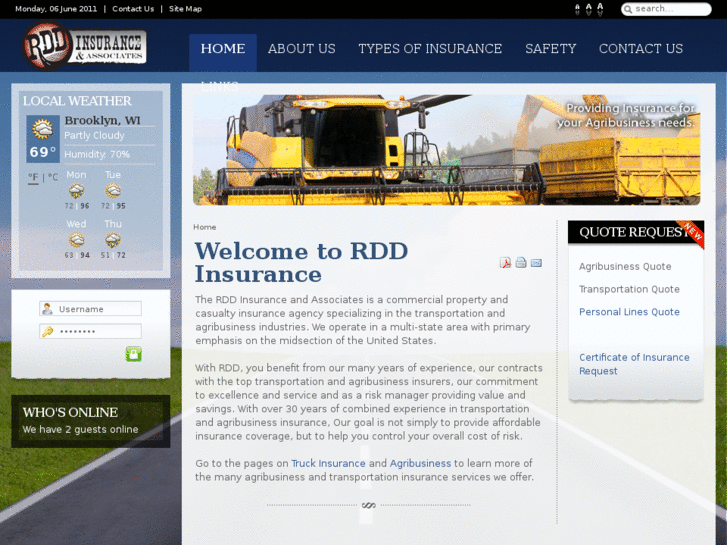Click Thursday's forecast weather icon

[113, 240]
